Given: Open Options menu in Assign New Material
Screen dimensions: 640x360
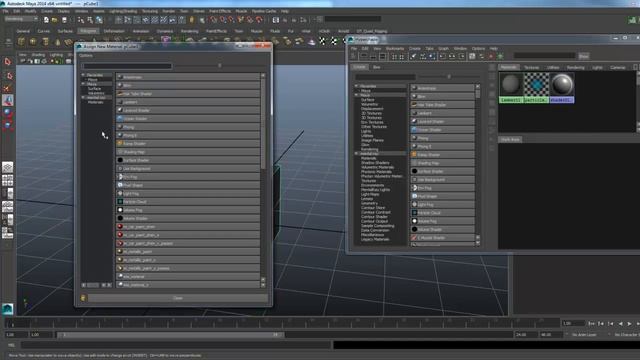Looking at the screenshot, I should 86,56.
